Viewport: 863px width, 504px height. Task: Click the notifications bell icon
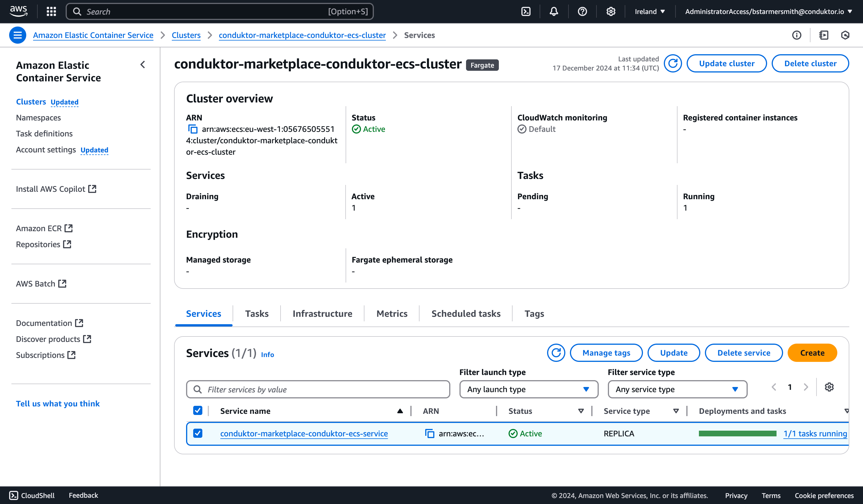coord(554,12)
